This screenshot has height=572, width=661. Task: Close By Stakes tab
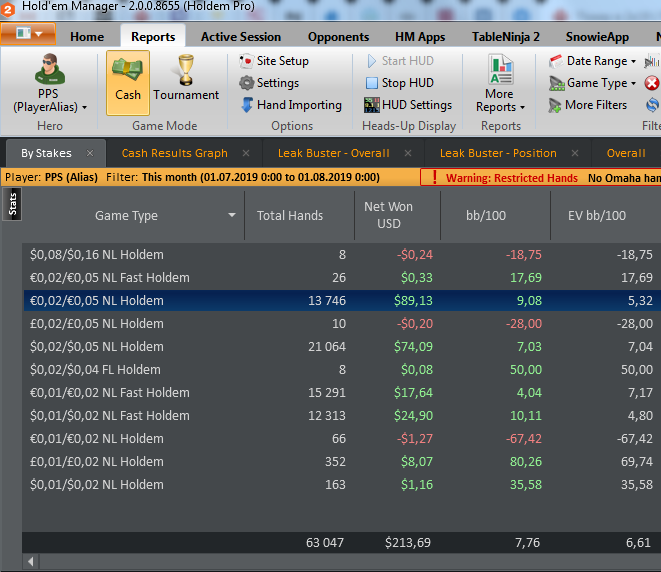tap(90, 153)
